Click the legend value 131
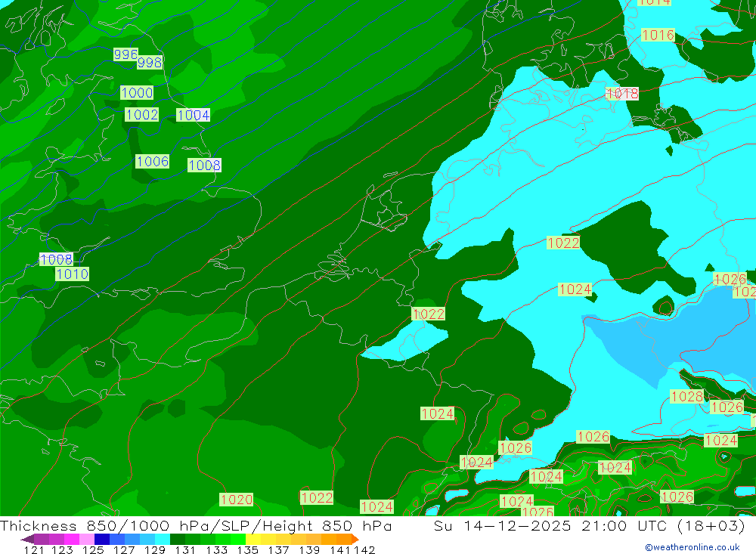 tap(185, 550)
